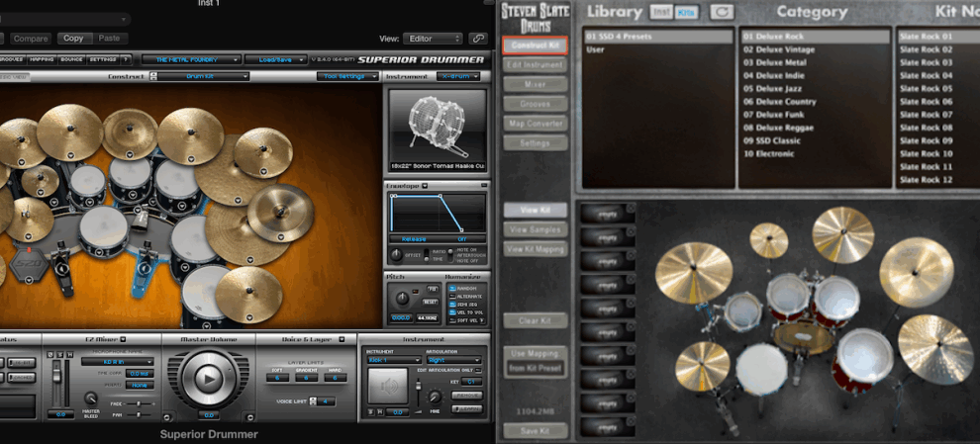Click the EZ Mixer FADE slider
Screen dimensions: 980x444
click(x=139, y=404)
